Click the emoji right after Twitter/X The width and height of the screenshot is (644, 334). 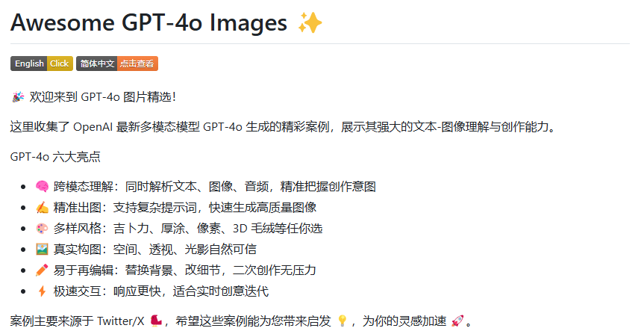[156, 321]
